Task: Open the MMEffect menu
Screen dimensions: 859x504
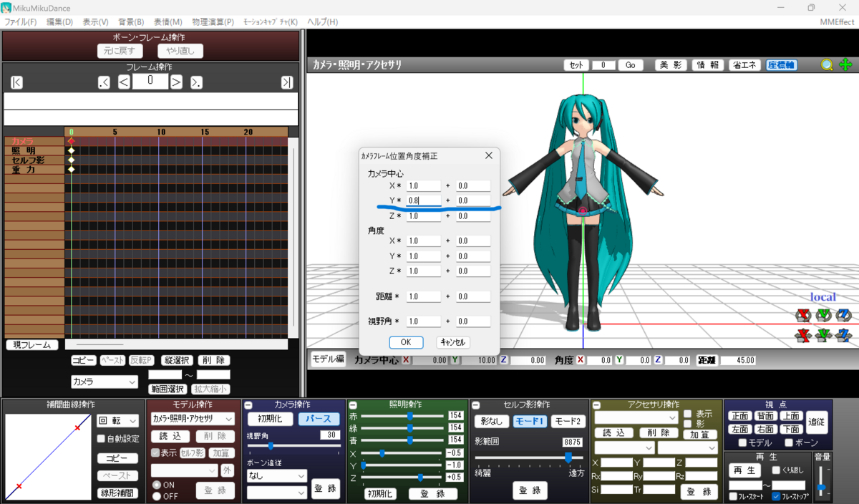Action: [x=837, y=22]
